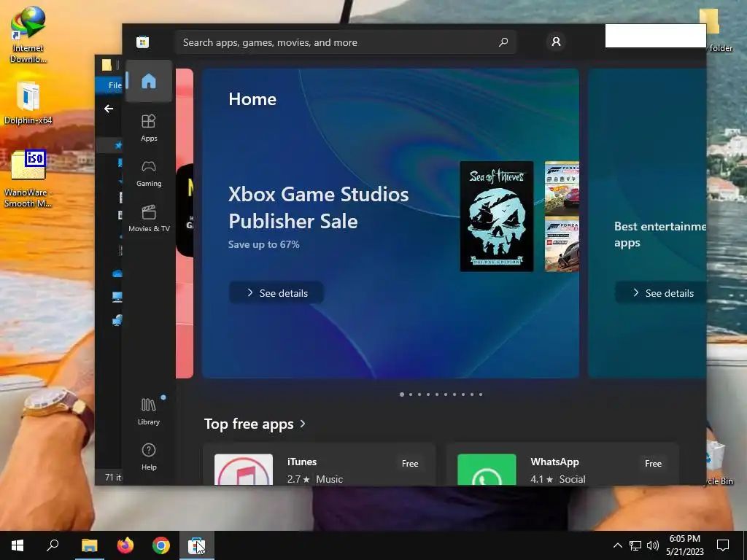Launch Google Chrome from the taskbar
Viewport: 747px width, 560px height.
pos(161,545)
